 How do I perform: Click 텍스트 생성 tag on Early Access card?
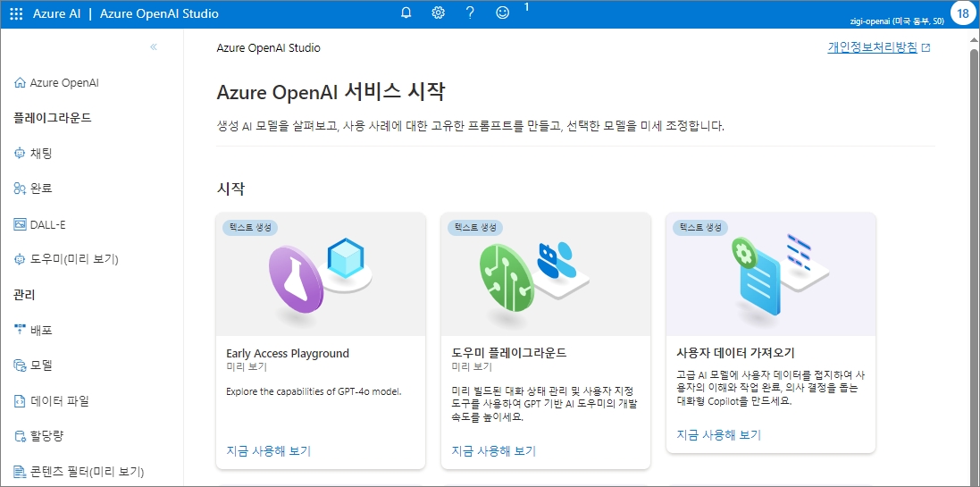250,228
